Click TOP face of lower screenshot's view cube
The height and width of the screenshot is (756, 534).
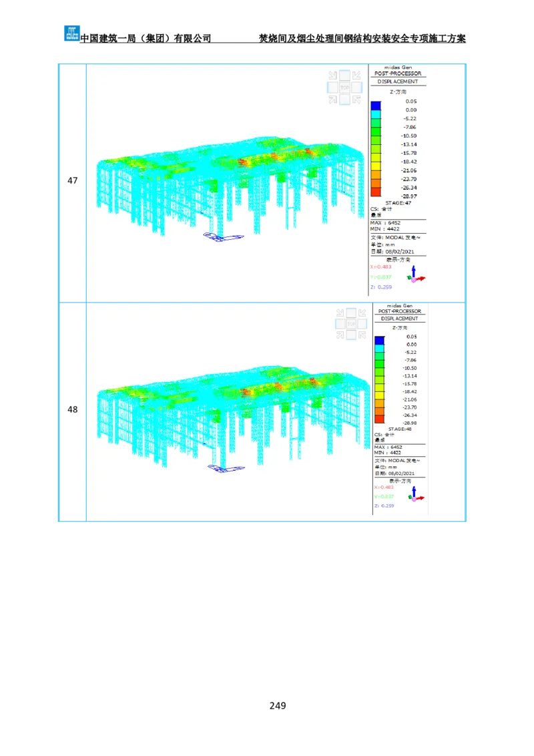(352, 324)
